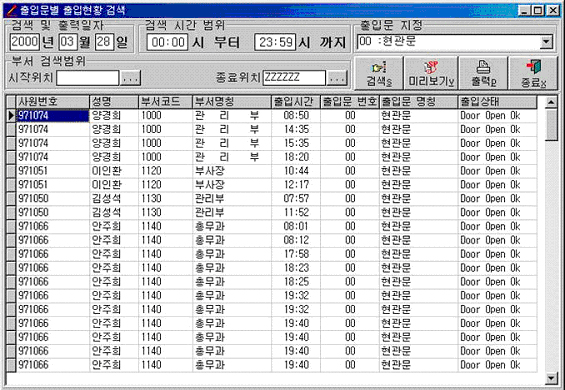Click the 부서명칭 column header
This screenshot has width=565, height=390.
(232, 102)
